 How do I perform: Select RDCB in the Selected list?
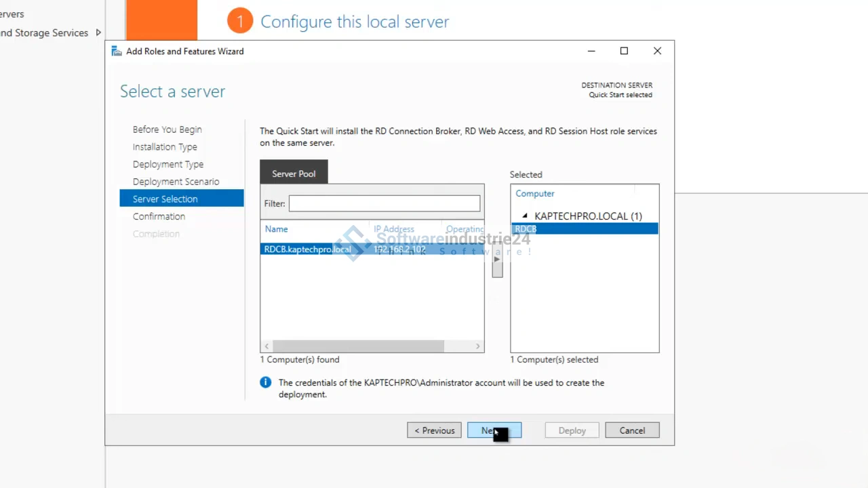526,229
